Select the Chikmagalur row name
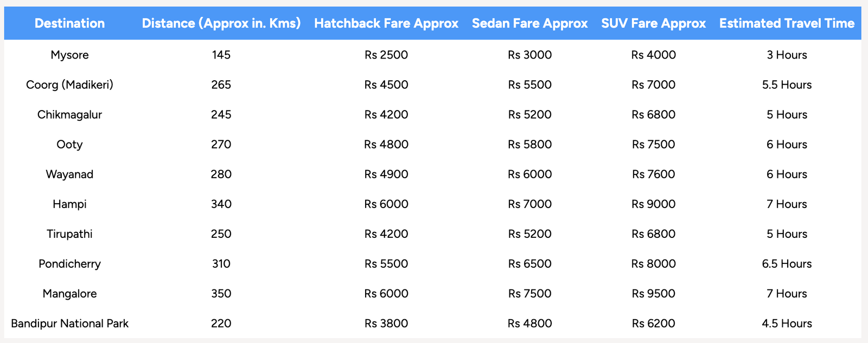 pyautogui.click(x=69, y=114)
